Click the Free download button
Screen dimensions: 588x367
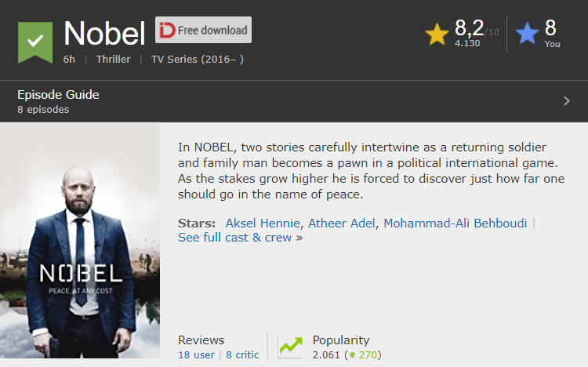tap(203, 30)
